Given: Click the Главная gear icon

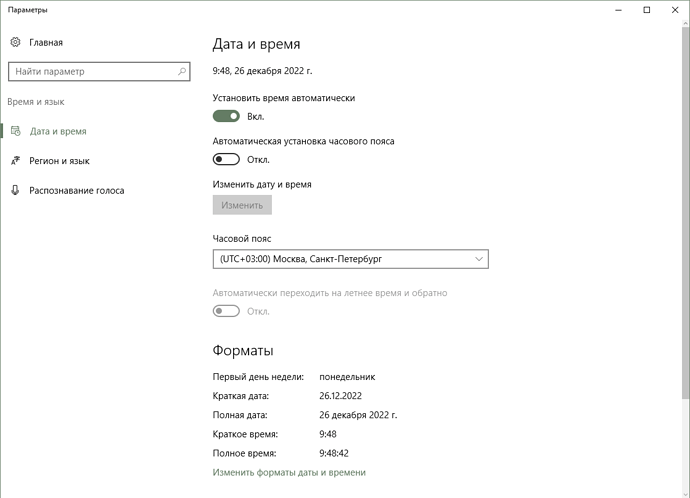Looking at the screenshot, I should [15, 42].
